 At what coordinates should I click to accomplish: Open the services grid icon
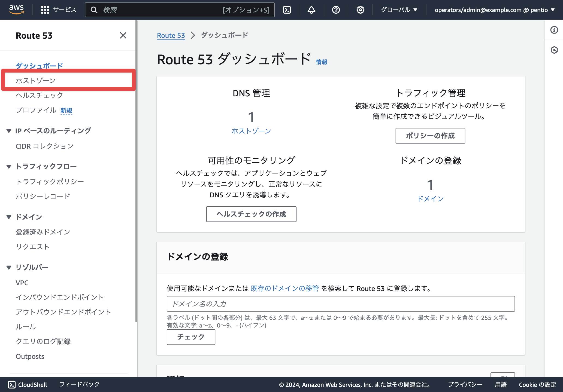45,10
